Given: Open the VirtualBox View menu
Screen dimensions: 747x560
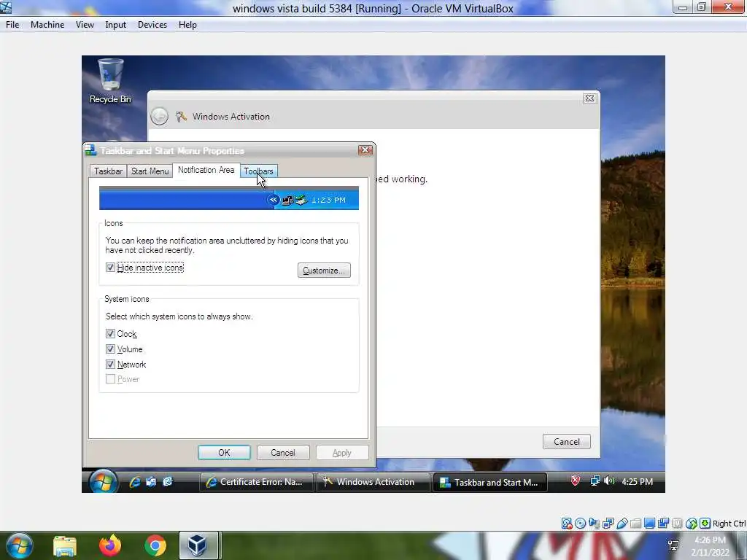Looking at the screenshot, I should pyautogui.click(x=85, y=25).
